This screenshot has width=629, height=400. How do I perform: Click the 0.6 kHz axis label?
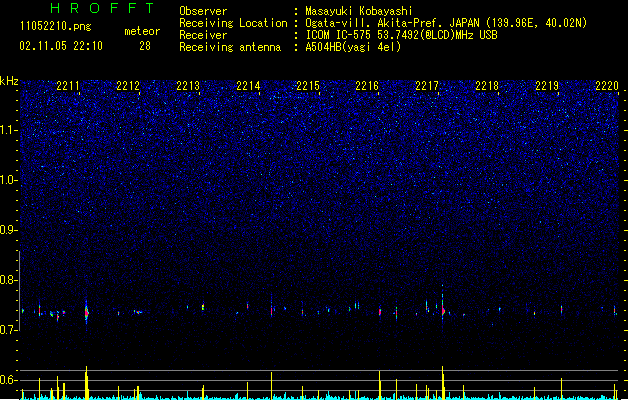click(x=8, y=380)
